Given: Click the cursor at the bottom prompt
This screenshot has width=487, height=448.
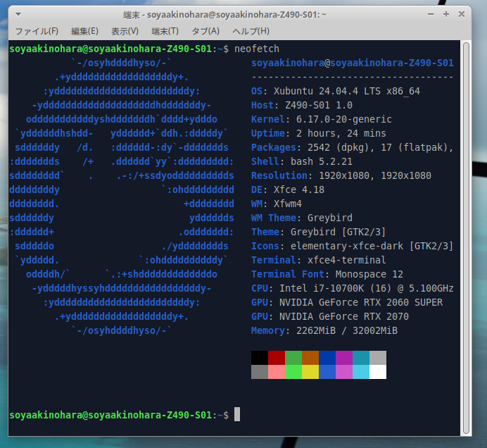Looking at the screenshot, I should coord(237,415).
